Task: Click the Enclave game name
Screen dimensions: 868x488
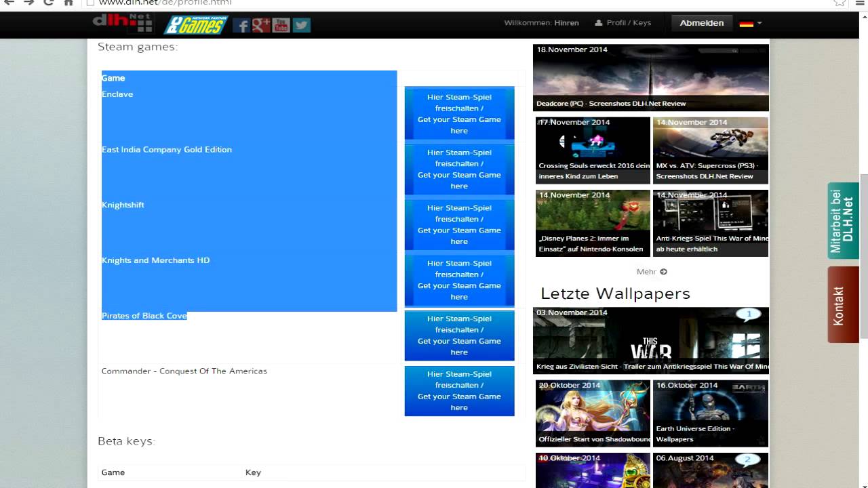Action: click(x=117, y=94)
